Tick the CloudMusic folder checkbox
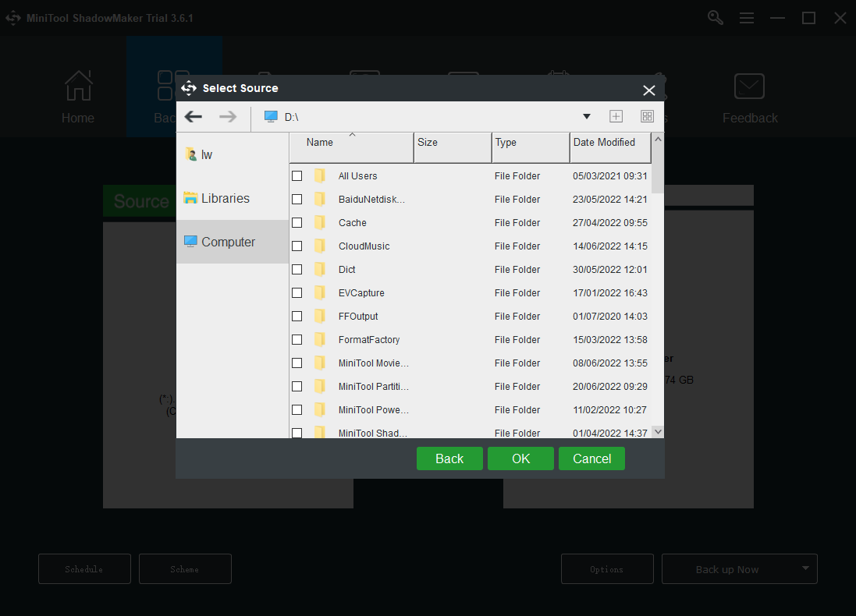The image size is (856, 616). coord(297,246)
